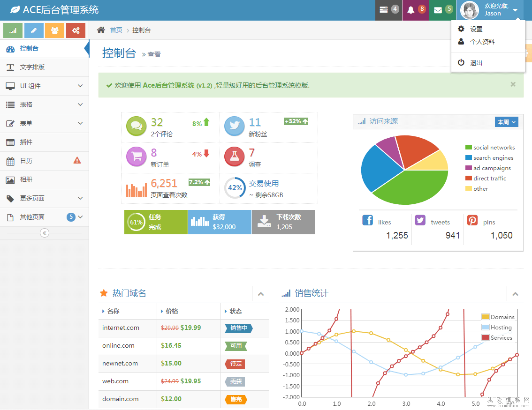Viewport: 532px width, 410px height.
Task: Open the 本周 period dropdown
Action: (506, 122)
